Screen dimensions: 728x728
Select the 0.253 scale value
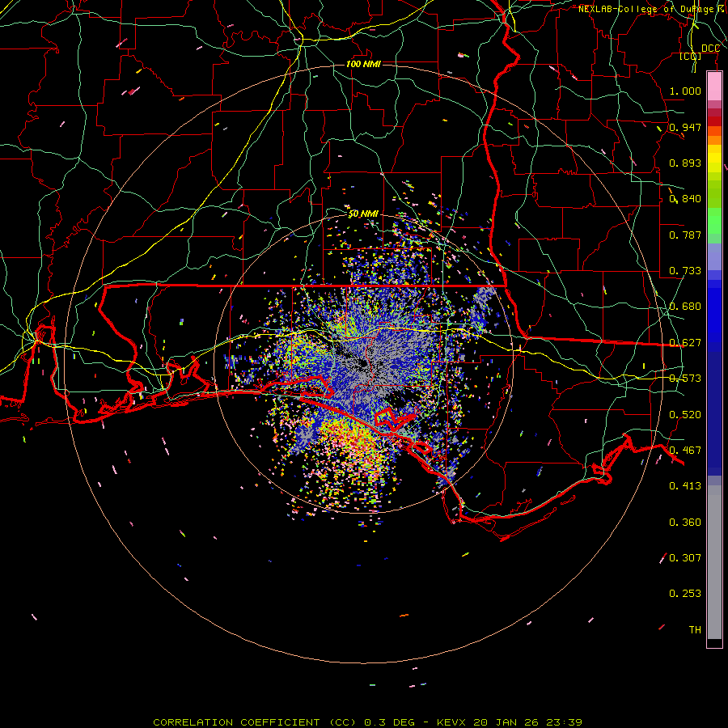(685, 594)
